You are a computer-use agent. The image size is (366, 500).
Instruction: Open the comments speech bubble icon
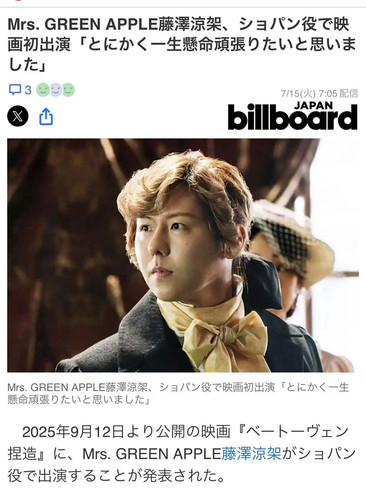[x=15, y=90]
